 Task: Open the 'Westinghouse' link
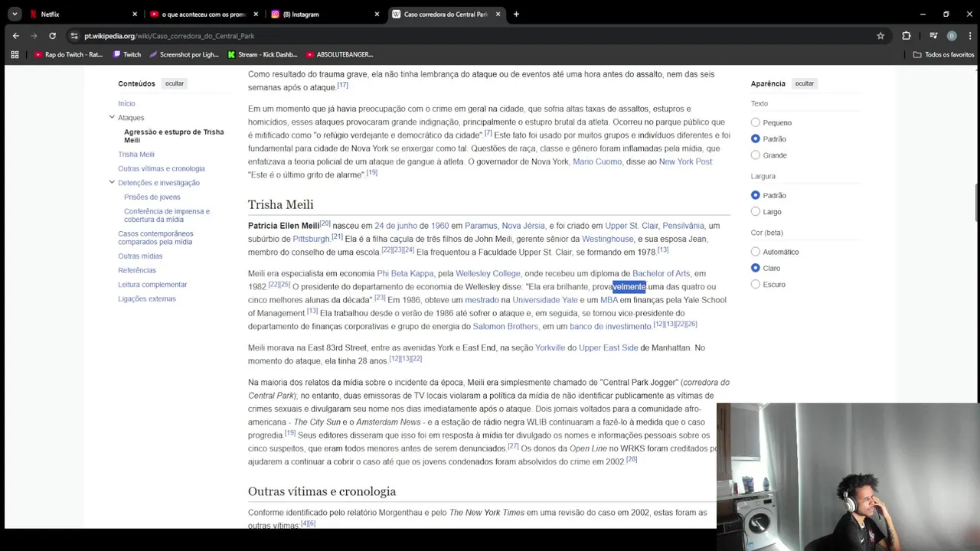click(608, 239)
